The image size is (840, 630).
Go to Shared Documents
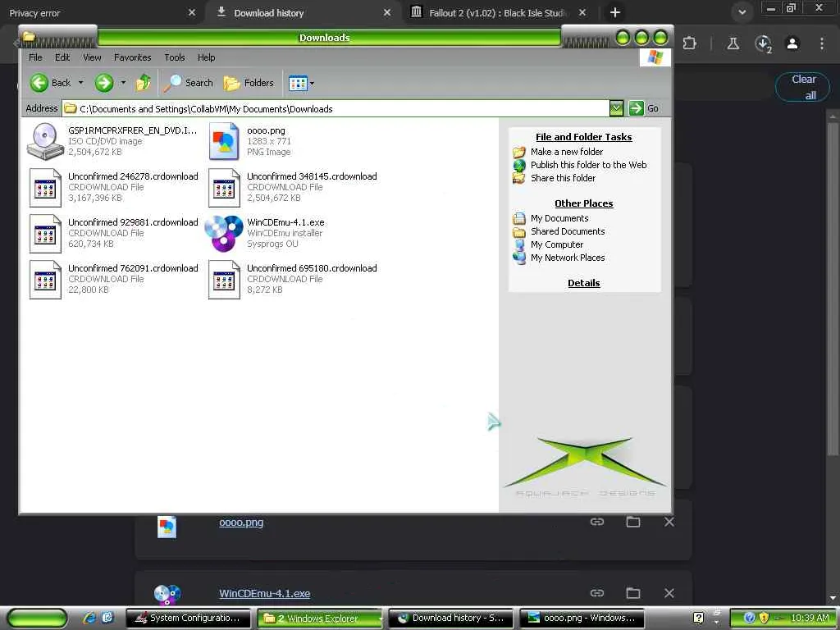[568, 231]
